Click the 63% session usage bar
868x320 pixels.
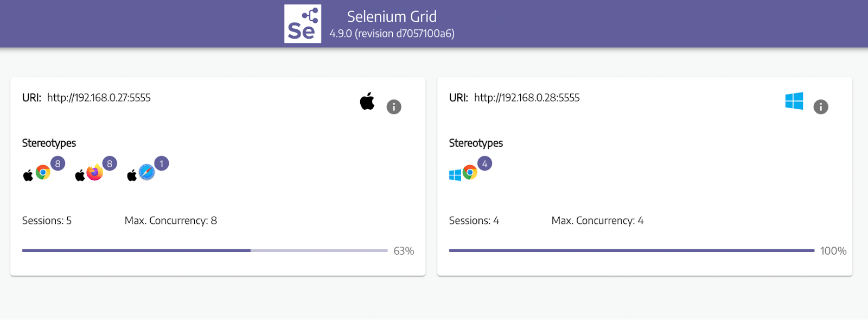[x=205, y=250]
